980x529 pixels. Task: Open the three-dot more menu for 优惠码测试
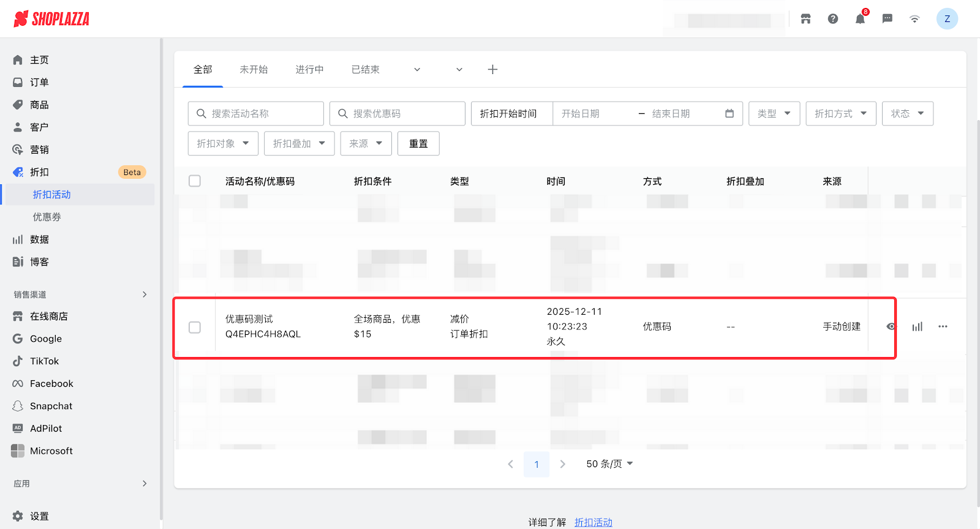pos(943,327)
